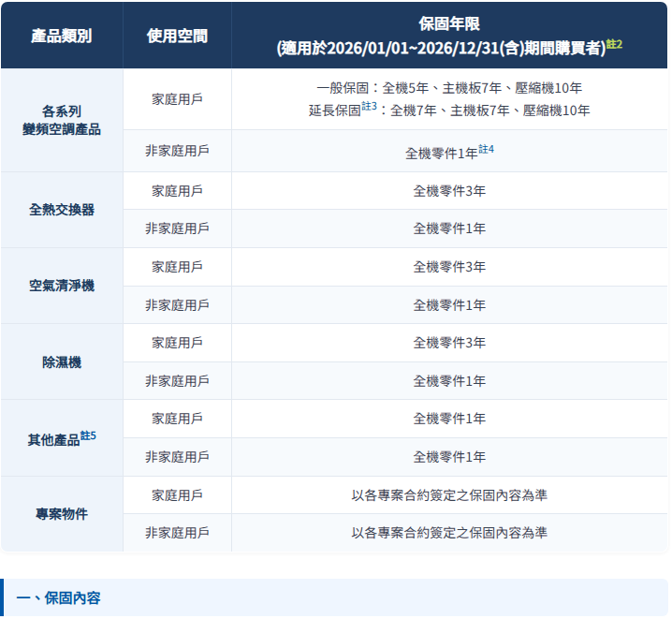The height and width of the screenshot is (619, 672).
Task: Click 家庭用戶 in the 變頻空調產品 row
Action: (177, 99)
